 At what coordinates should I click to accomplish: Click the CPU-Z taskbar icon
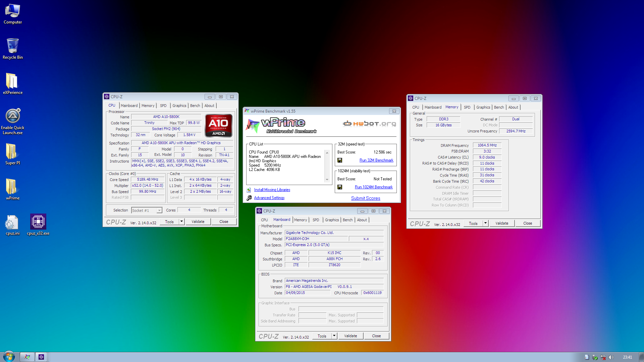[x=41, y=357]
